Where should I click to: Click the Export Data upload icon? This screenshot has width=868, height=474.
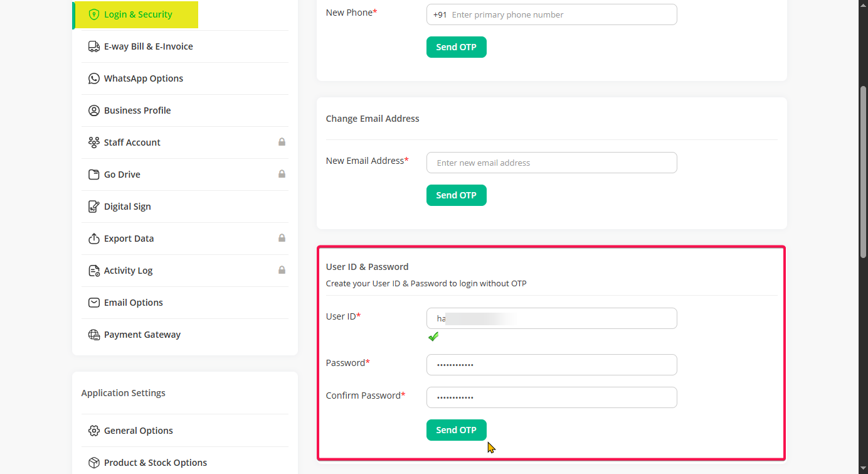(x=94, y=239)
